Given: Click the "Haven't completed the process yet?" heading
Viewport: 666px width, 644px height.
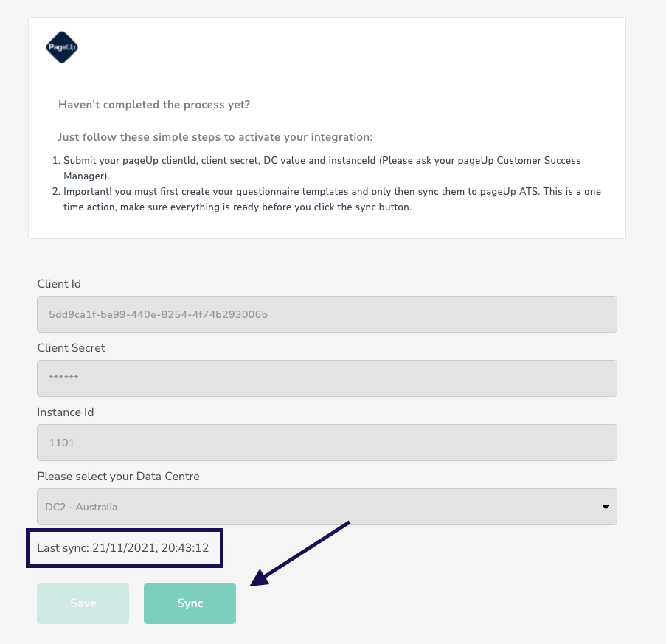Looking at the screenshot, I should [x=154, y=105].
